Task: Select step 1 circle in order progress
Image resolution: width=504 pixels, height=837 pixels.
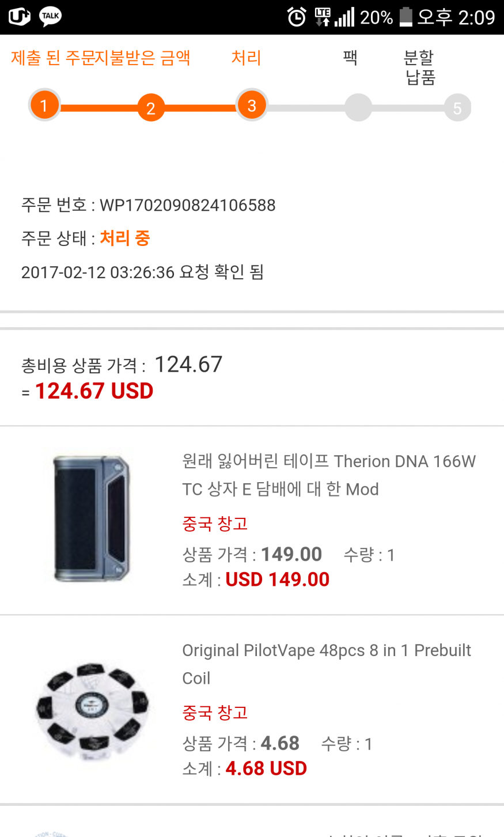Action: pyautogui.click(x=44, y=106)
